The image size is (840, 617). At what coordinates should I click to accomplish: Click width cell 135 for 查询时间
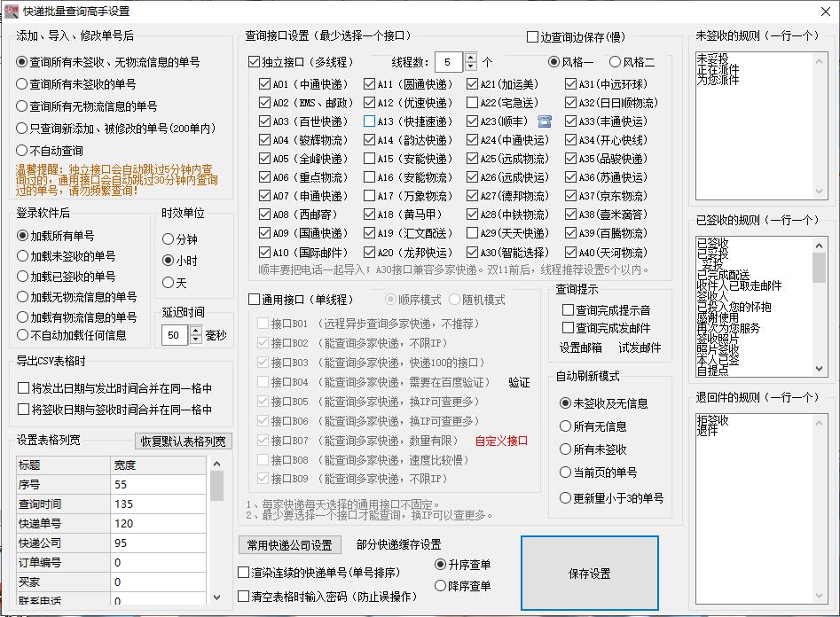pos(159,504)
